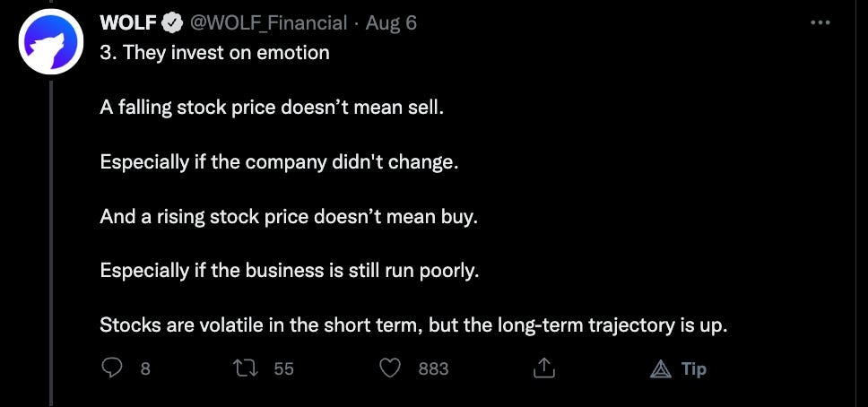Viewport: 868px width, 407px height.
Task: Click the reply speech bubble icon
Action: pyautogui.click(x=111, y=368)
